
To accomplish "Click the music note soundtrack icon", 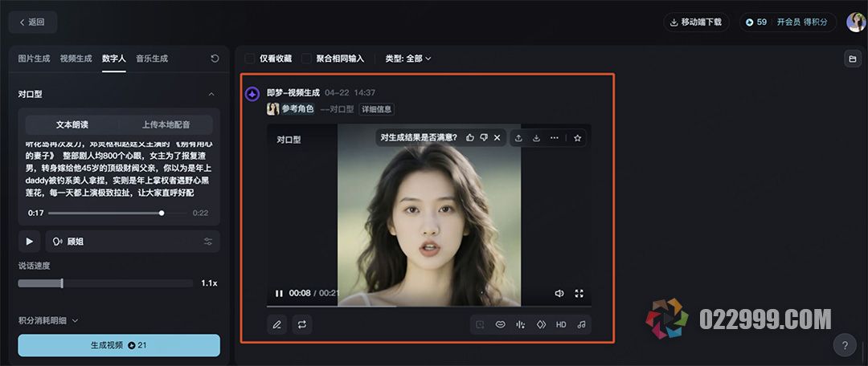I will tap(581, 324).
